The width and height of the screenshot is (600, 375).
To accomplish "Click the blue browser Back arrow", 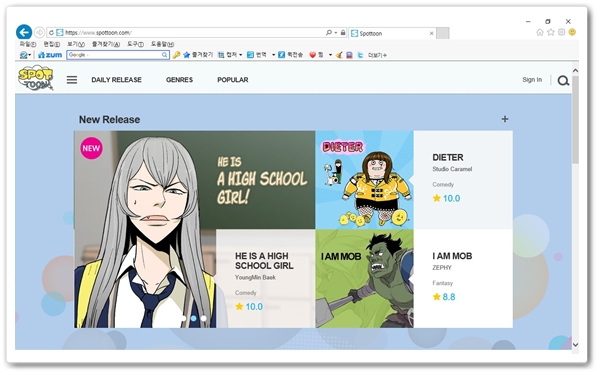I will click(x=24, y=32).
